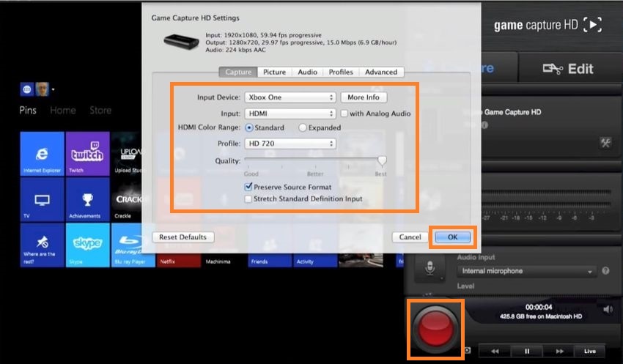Switch to the Audio tab
This screenshot has height=364, width=623.
coord(308,72)
